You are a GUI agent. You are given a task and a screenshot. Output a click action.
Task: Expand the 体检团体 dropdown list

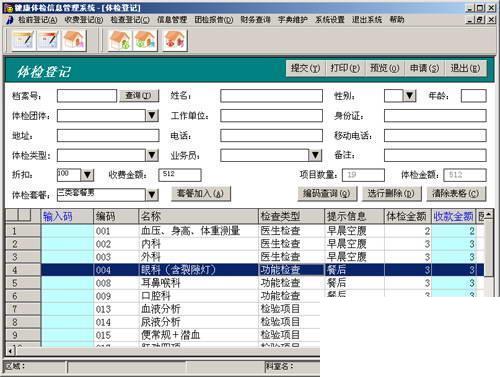click(x=152, y=116)
